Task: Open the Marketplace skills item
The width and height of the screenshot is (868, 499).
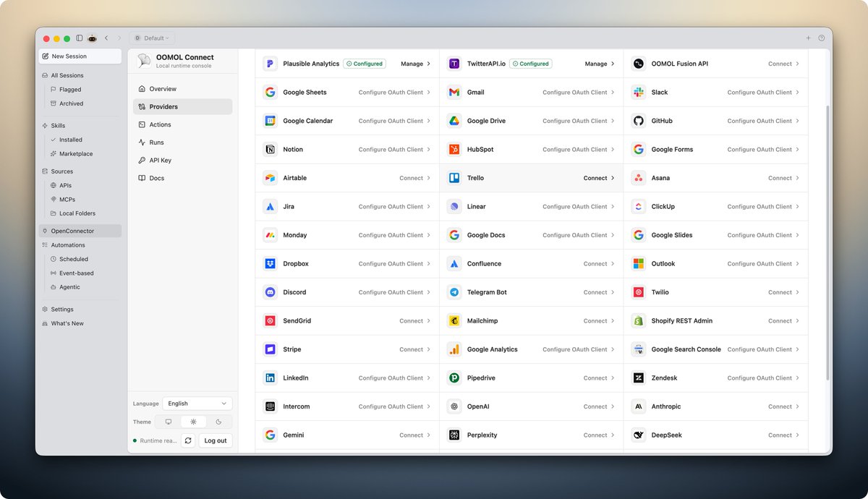Action: pos(75,154)
